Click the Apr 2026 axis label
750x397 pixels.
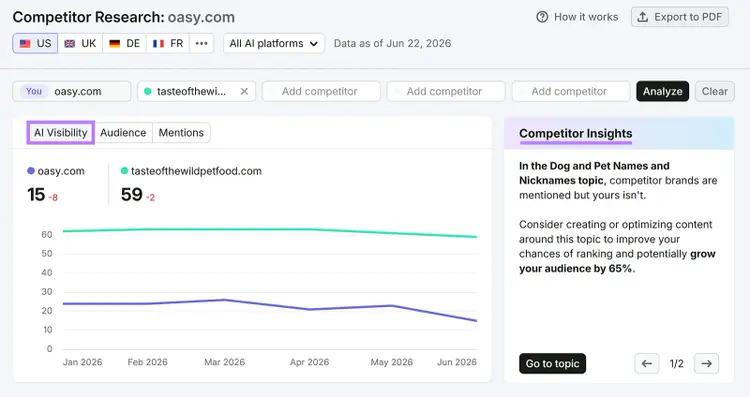point(309,362)
